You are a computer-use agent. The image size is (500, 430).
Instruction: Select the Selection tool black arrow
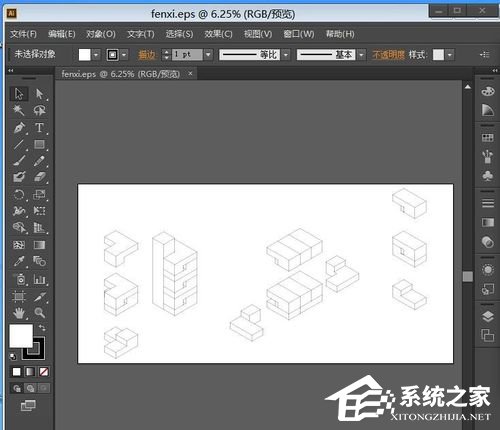coord(19,94)
